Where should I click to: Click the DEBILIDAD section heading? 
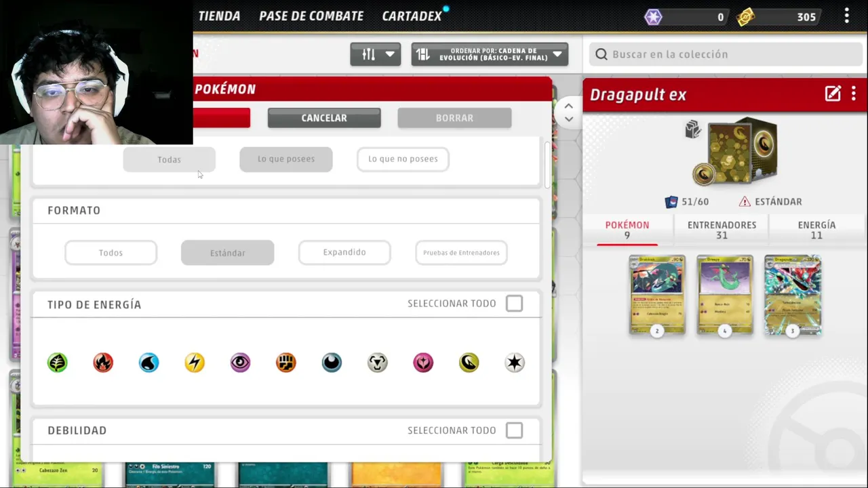(x=77, y=430)
